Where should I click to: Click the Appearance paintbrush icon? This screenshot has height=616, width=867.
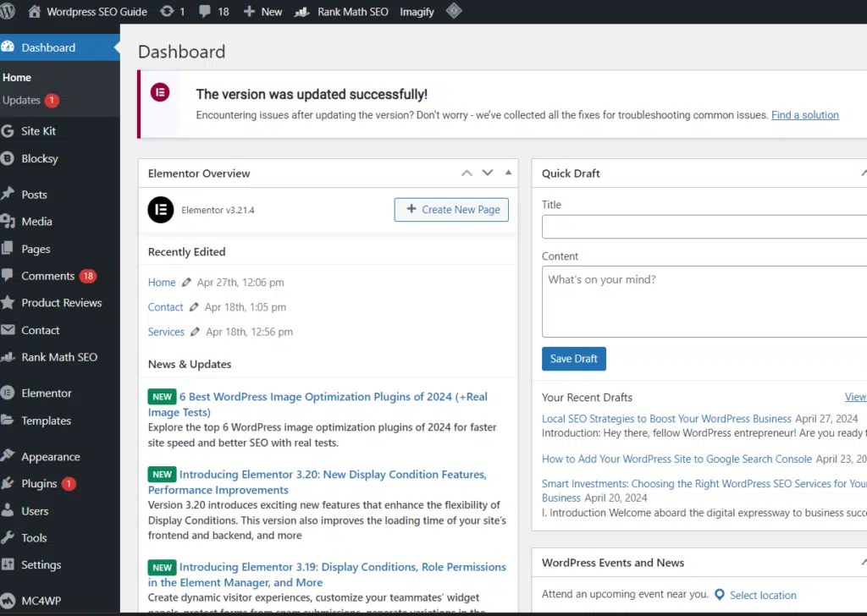[8, 456]
